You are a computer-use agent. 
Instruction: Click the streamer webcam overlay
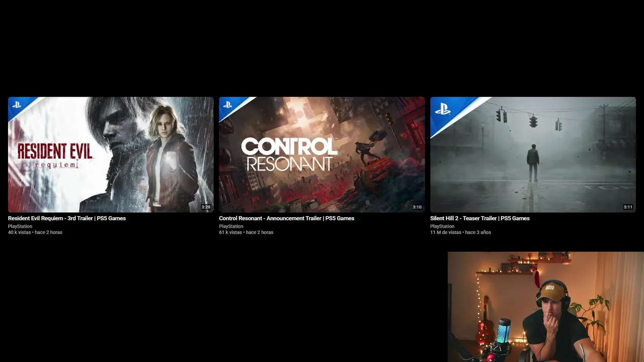[546, 307]
